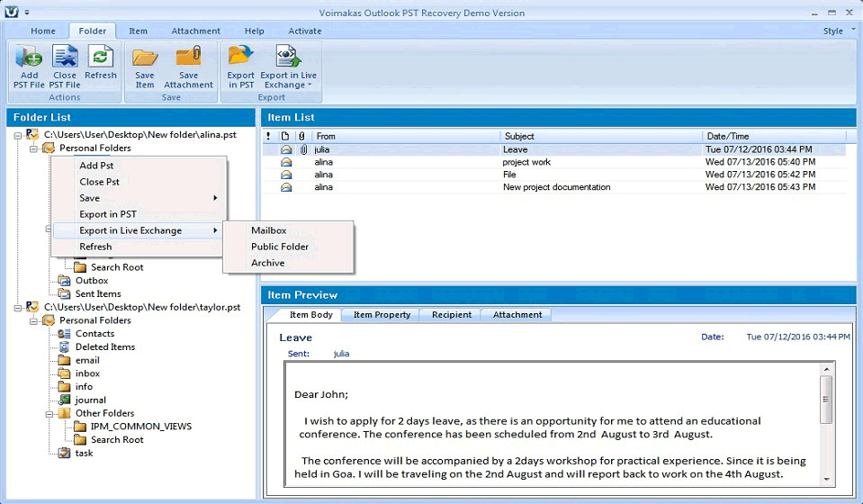
Task: Click the preview pane vertical scrollbar thumb
Action: (x=826, y=400)
